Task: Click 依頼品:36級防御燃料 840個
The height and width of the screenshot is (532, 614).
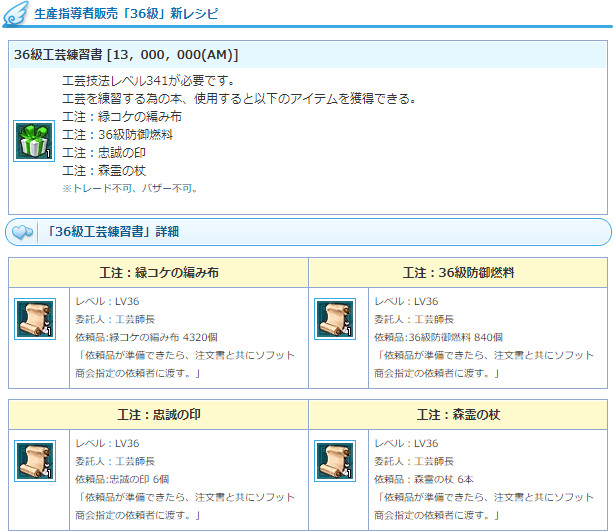Action: tap(439, 337)
